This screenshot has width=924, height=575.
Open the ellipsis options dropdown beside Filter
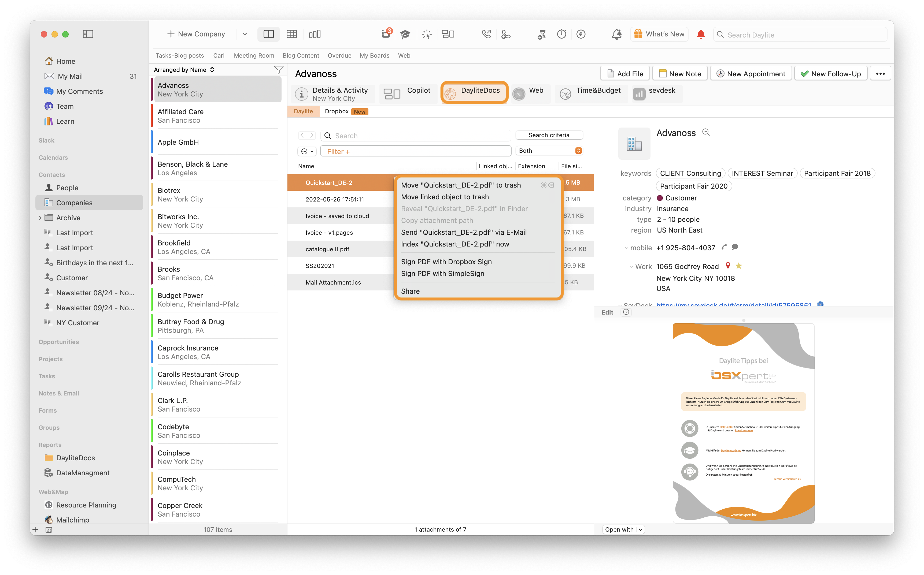pyautogui.click(x=307, y=151)
